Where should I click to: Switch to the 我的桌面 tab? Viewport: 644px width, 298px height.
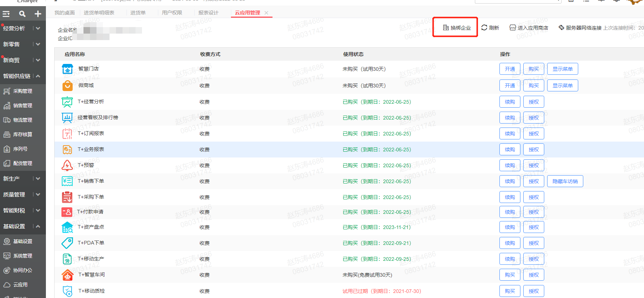click(65, 13)
